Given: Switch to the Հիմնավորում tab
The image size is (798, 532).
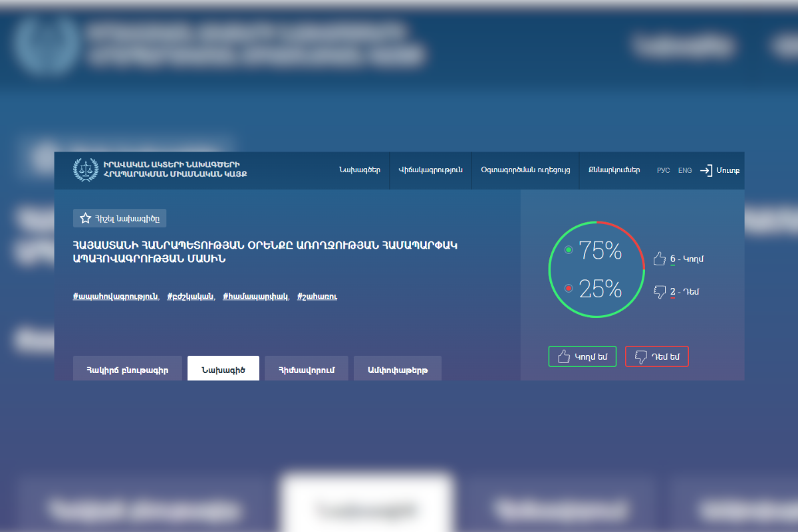Looking at the screenshot, I should (306, 369).
